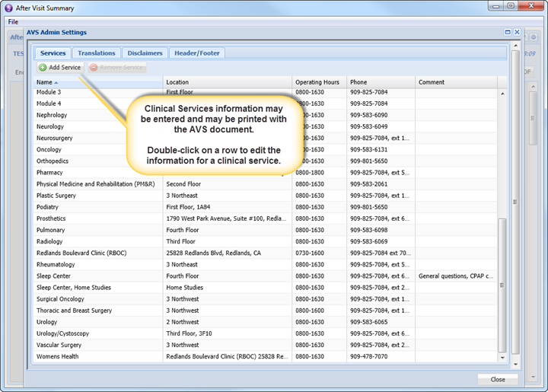Click the Close button at bottom right
This screenshot has height=392, width=548.
tap(498, 379)
